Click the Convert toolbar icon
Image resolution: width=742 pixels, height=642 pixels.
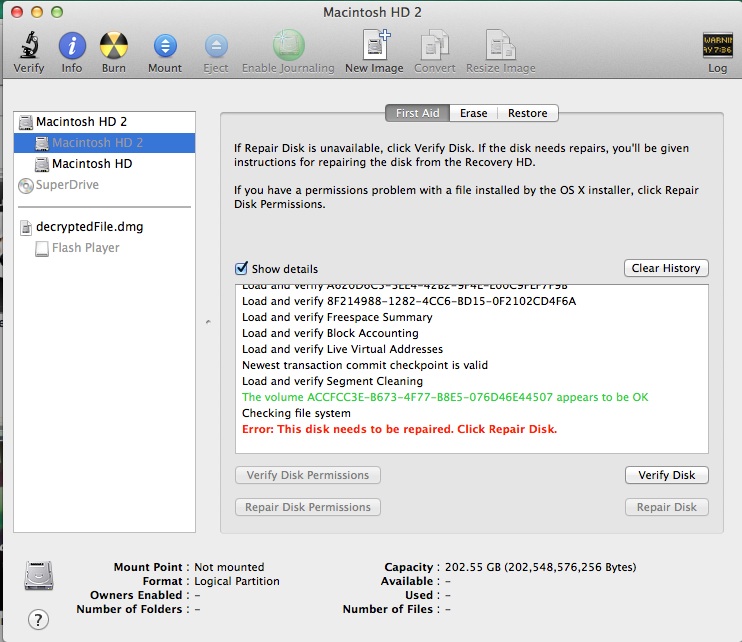(434, 44)
